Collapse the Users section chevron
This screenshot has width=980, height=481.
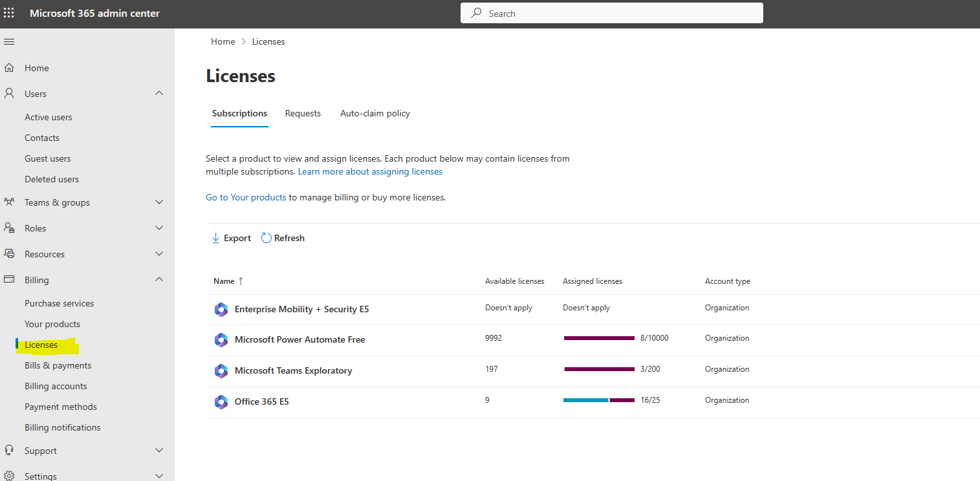pyautogui.click(x=159, y=93)
